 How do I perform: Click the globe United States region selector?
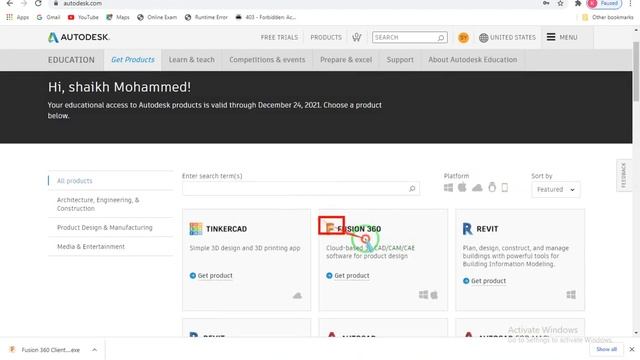pos(507,38)
